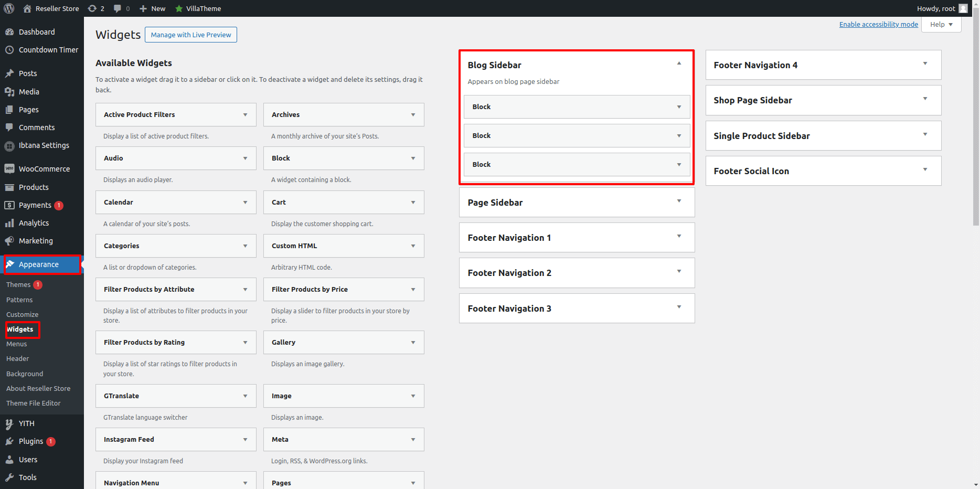Screen dimensions: 980x489
Task: Click the WordPress logo icon
Action: 9,8
